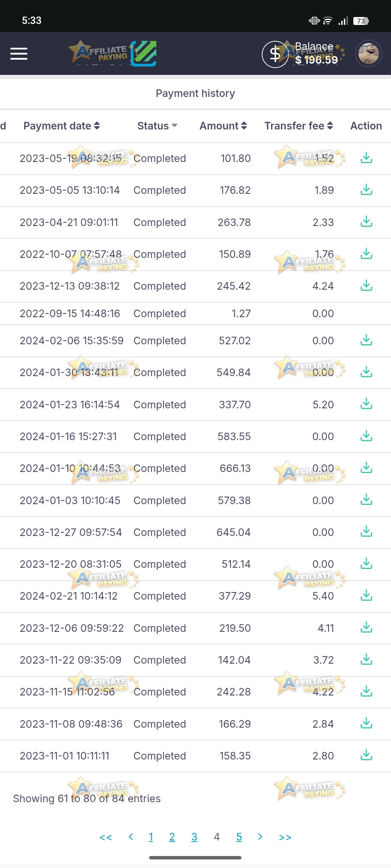Jump to first page with <<
391x868 pixels.
tap(106, 837)
